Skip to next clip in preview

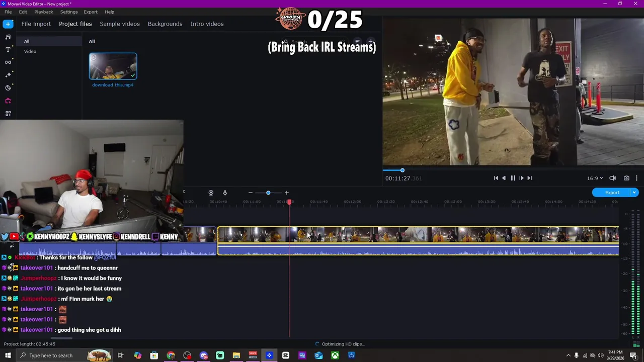tap(529, 178)
